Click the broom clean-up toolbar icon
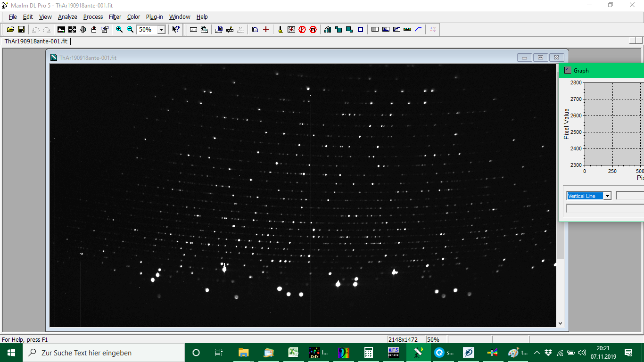The image size is (644, 362). click(x=280, y=29)
